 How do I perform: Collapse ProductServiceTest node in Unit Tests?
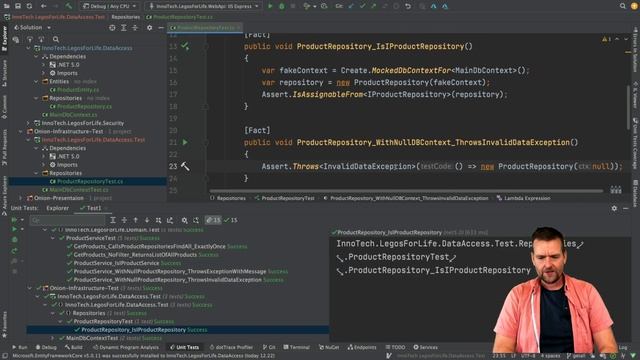coord(53,238)
